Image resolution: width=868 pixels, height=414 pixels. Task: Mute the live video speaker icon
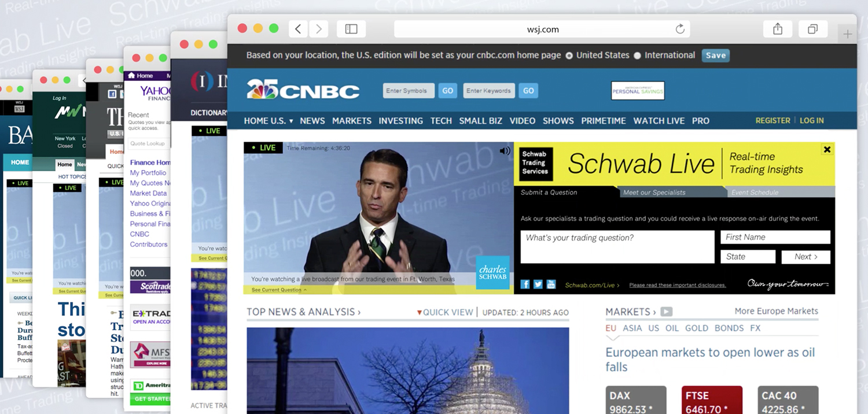click(505, 151)
